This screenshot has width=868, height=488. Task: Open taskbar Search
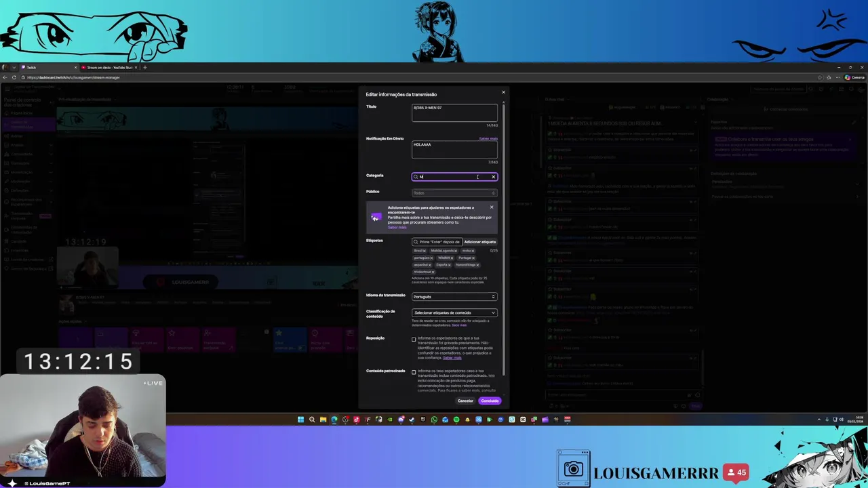tap(312, 420)
